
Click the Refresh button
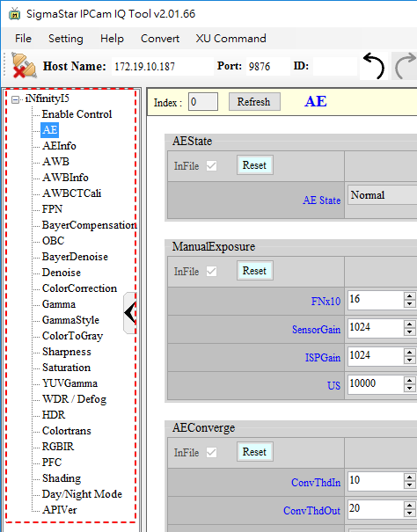[x=254, y=102]
